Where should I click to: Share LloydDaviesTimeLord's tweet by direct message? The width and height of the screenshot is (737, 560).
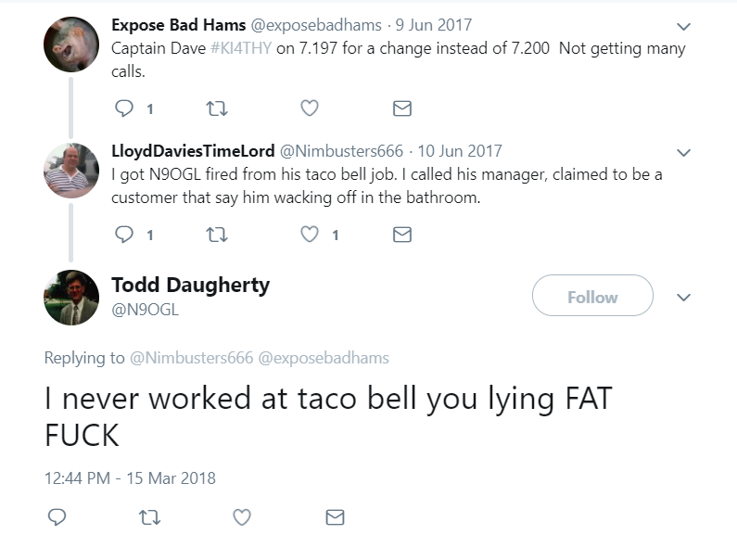[x=402, y=235]
